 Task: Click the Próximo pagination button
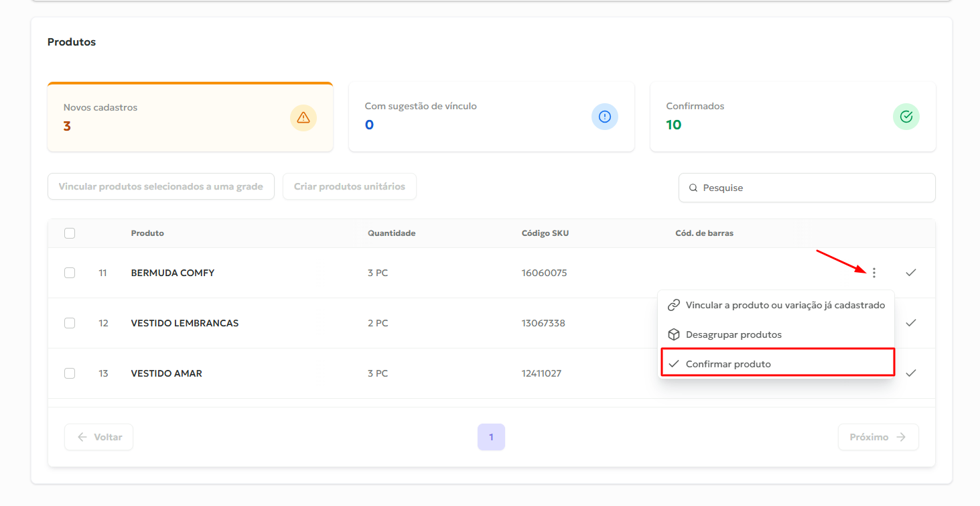pos(878,437)
